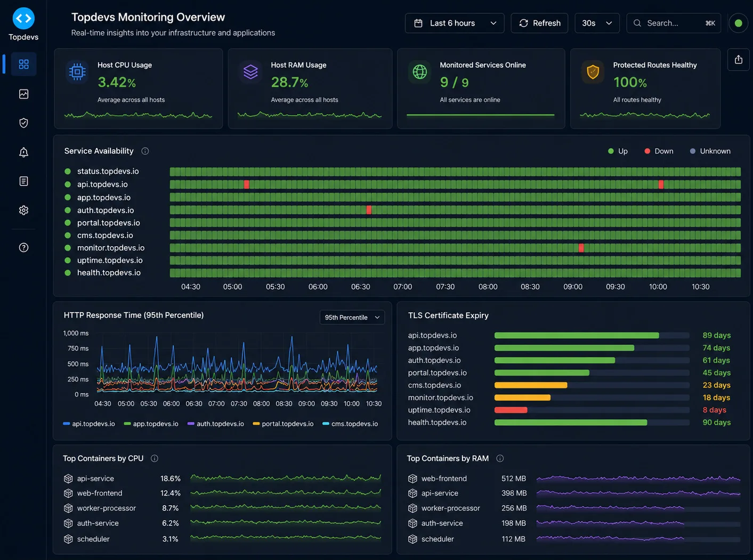Viewport: 753px width, 560px height.
Task: Click the calendar icon in time range selector
Action: (418, 23)
